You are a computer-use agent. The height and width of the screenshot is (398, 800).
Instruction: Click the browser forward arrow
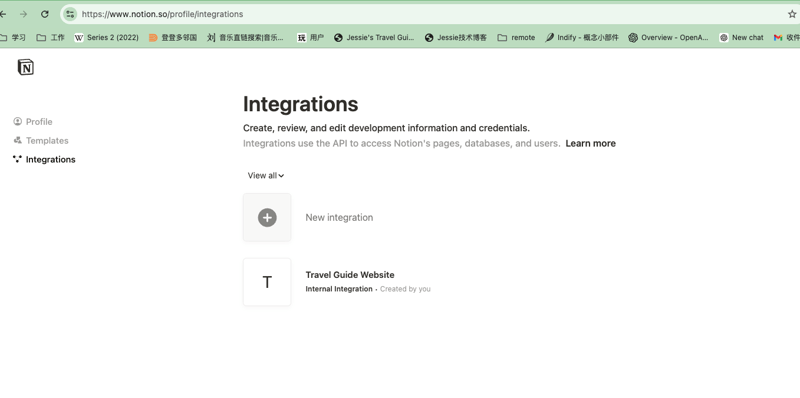click(23, 14)
